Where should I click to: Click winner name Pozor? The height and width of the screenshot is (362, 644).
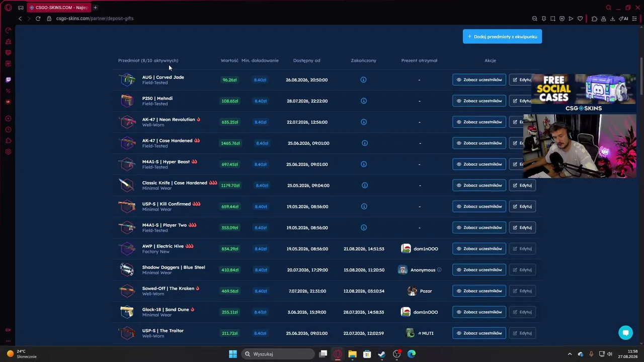pos(426,291)
